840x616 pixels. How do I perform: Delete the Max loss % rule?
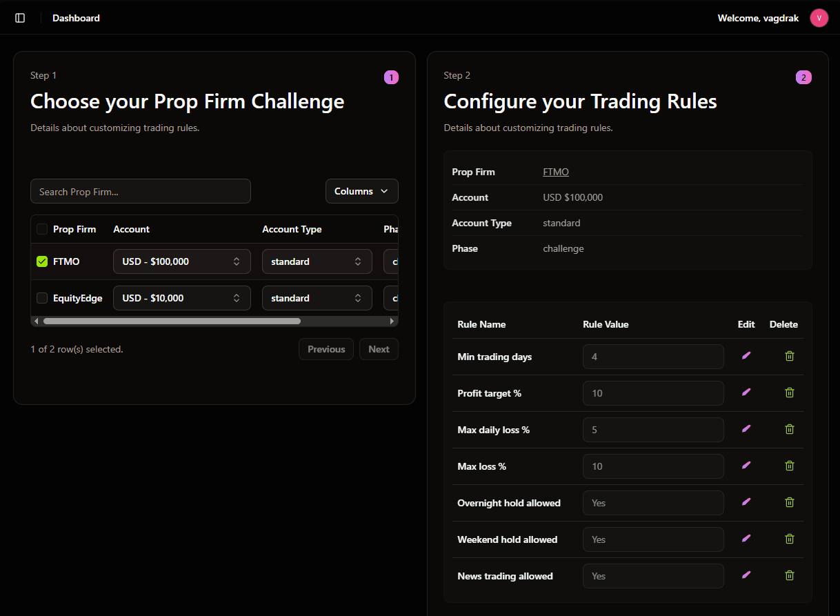(790, 466)
